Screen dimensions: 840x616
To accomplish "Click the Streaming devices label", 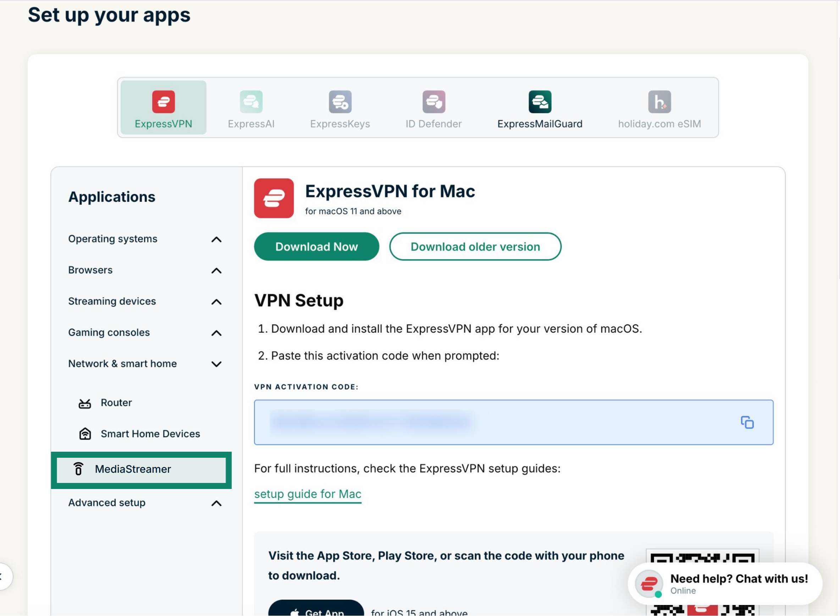I will [x=112, y=301].
